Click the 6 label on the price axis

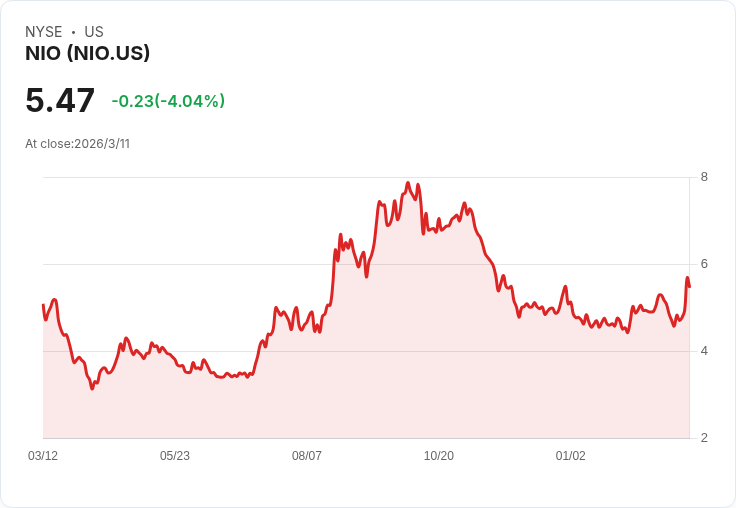coord(704,264)
